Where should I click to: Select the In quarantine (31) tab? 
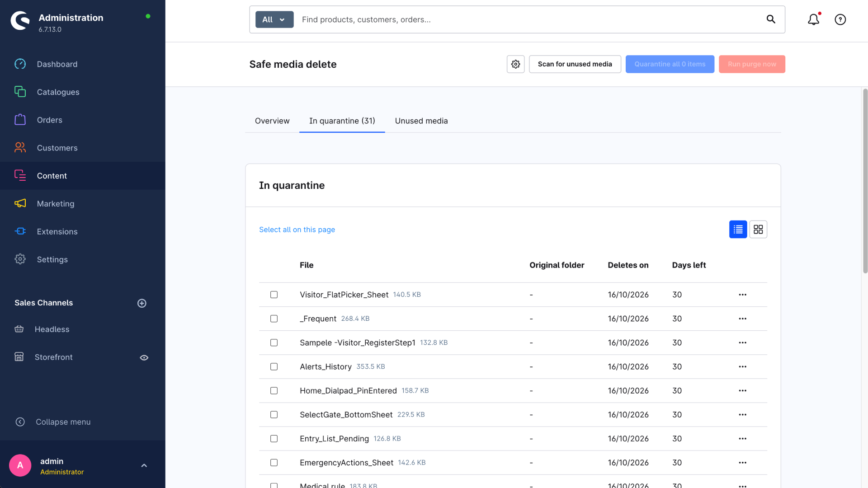(x=342, y=121)
